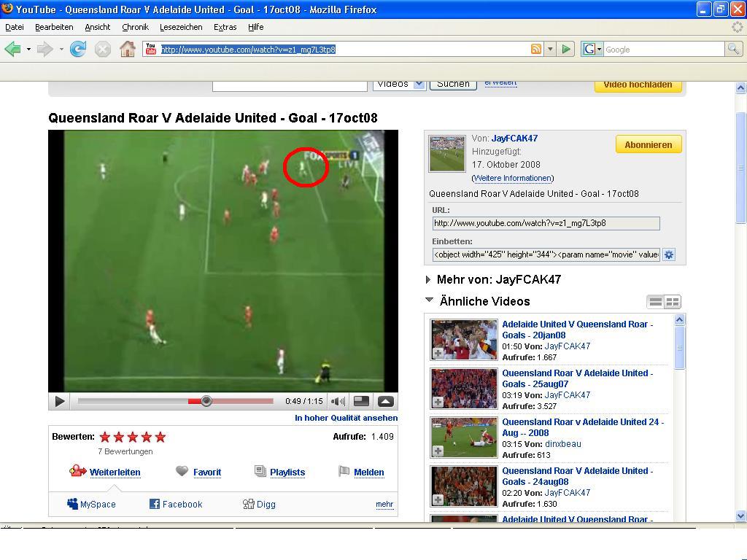Click the browser back arrow
747x560 pixels.
[12, 49]
